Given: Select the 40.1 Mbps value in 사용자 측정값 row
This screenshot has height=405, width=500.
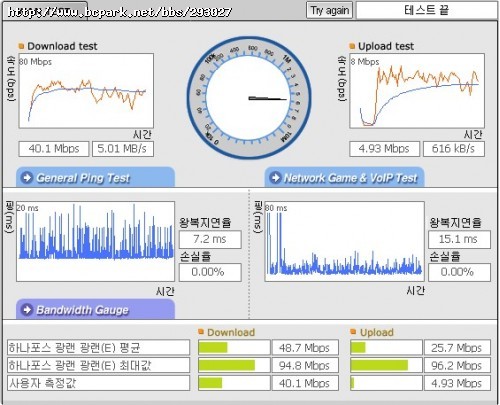Looking at the screenshot, I should [x=305, y=383].
